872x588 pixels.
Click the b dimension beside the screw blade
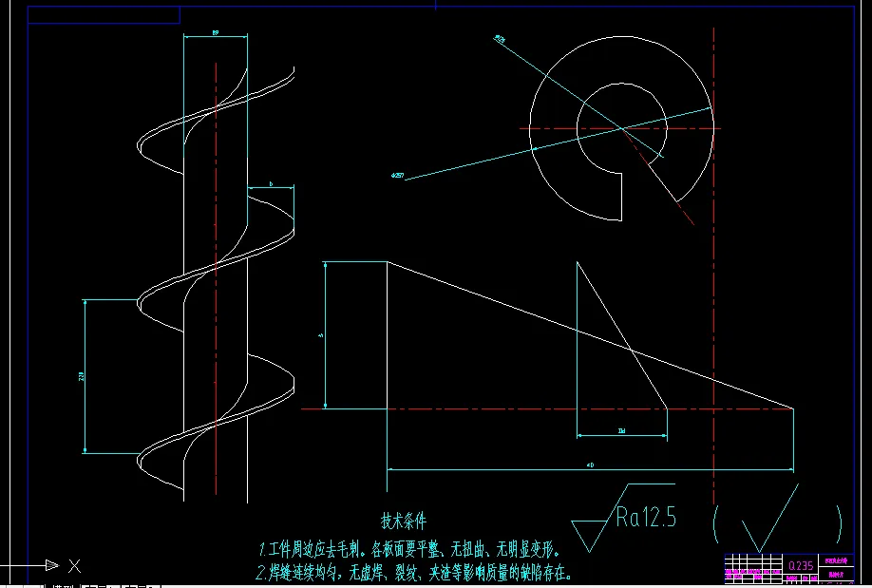click(x=271, y=183)
